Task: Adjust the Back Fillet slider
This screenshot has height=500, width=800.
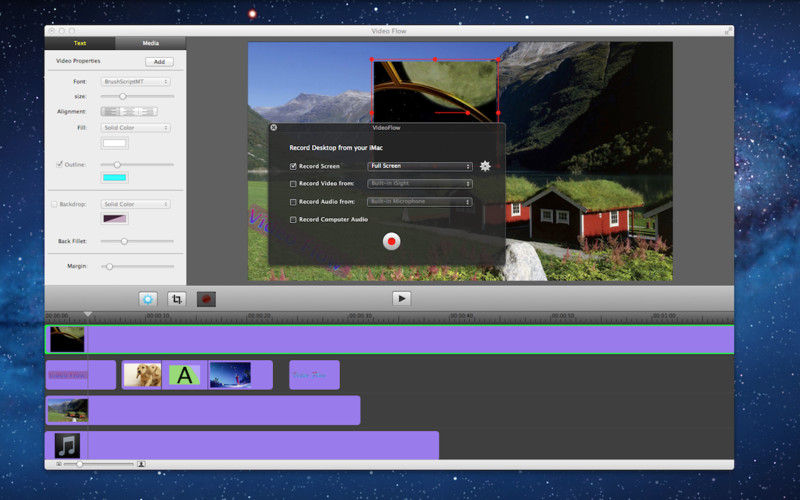Action: tap(137, 241)
